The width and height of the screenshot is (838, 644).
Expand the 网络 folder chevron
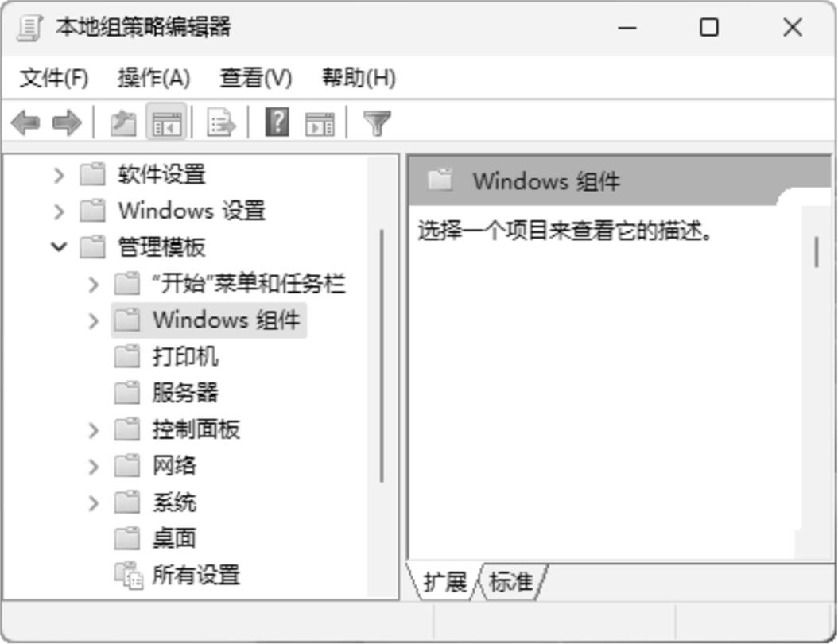[94, 466]
